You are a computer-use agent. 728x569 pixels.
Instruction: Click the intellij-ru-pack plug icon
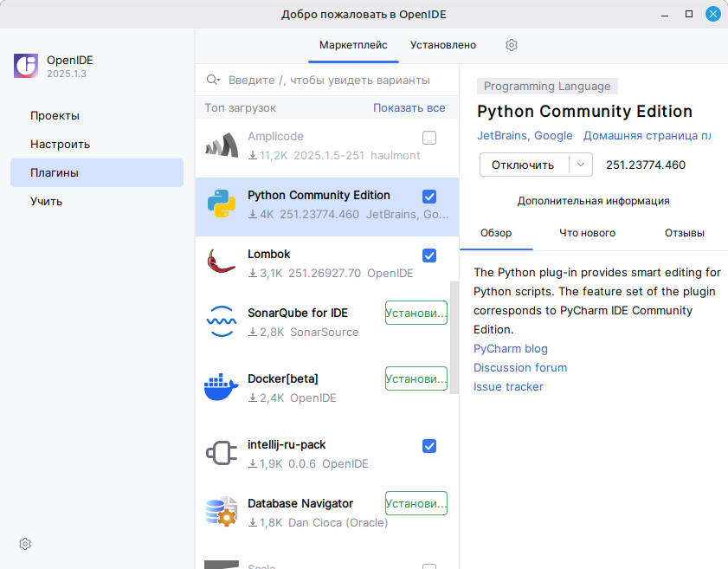pyautogui.click(x=222, y=453)
